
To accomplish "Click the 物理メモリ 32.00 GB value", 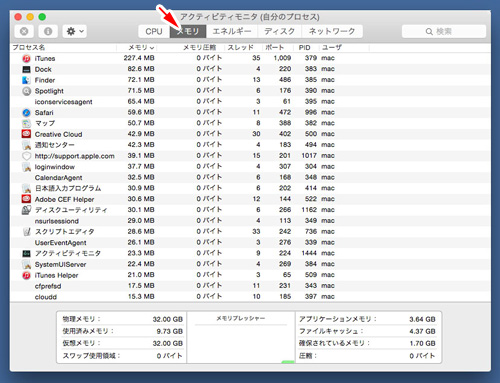I will (168, 319).
